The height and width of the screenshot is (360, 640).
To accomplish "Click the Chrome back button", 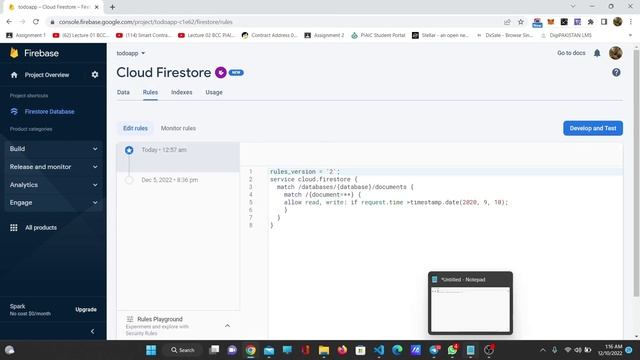I will (x=9, y=22).
